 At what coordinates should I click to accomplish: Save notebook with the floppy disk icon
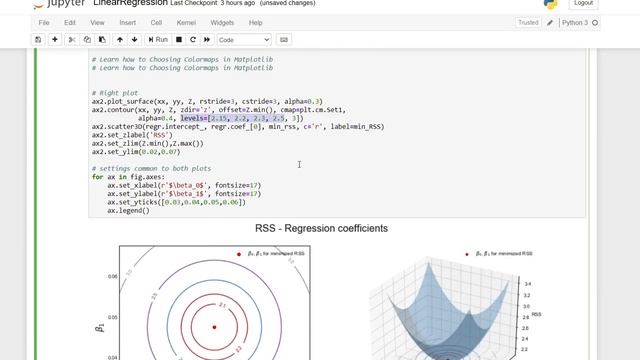pos(38,40)
